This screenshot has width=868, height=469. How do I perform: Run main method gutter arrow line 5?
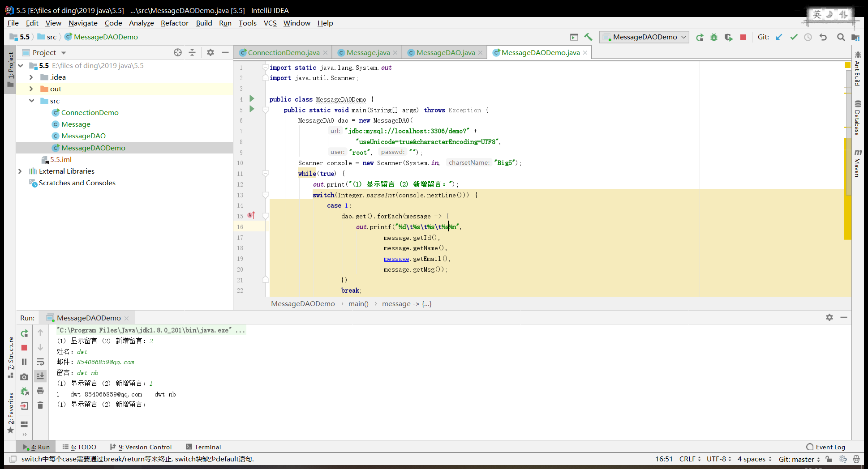tap(252, 109)
